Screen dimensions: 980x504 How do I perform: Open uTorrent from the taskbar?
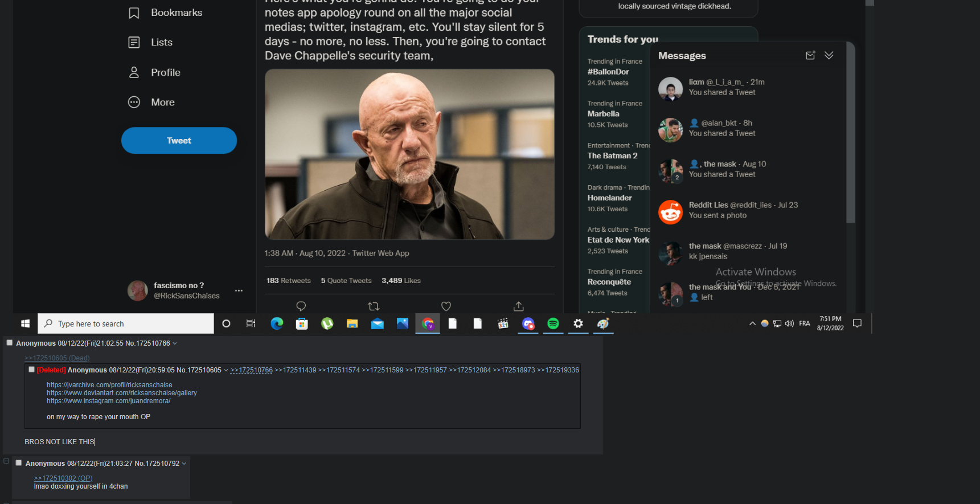point(327,323)
